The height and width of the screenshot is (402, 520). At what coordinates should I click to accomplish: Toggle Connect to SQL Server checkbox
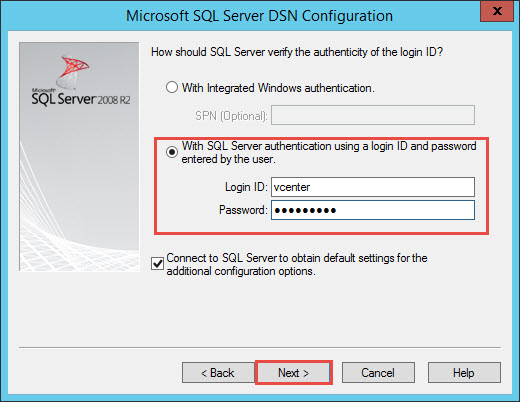157,264
